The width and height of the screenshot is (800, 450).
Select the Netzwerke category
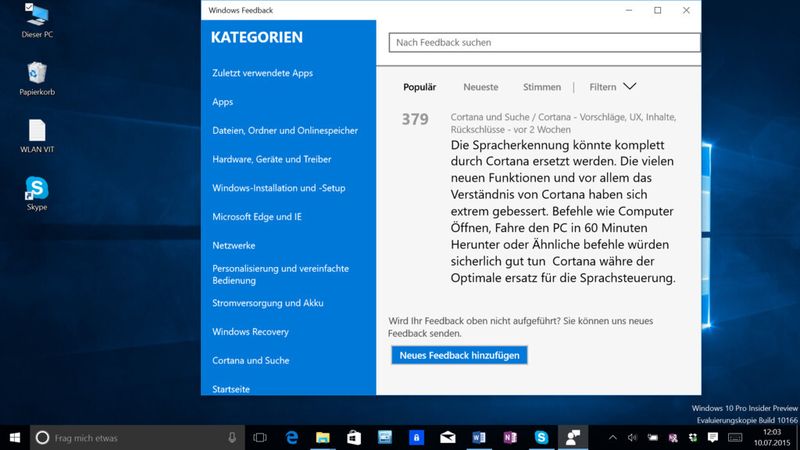[234, 245]
